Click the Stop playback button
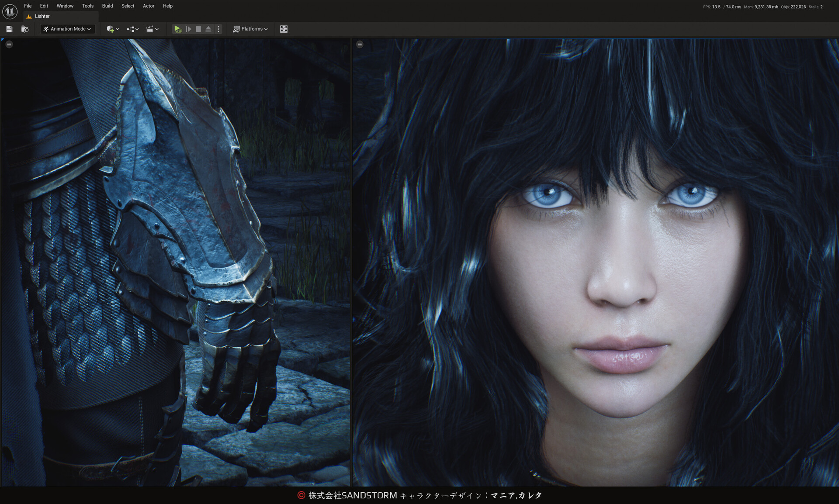This screenshot has height=504, width=839. point(198,29)
